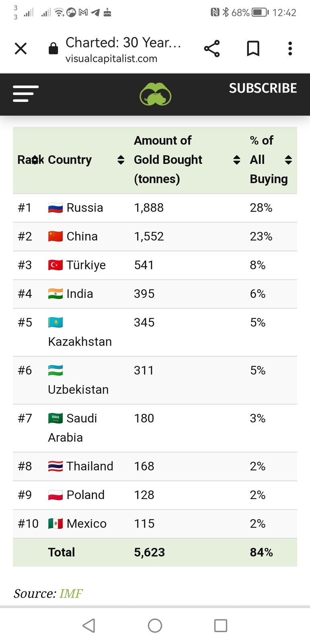Tap the Android home circle button
This screenshot has height=644, width=310.
point(155,625)
